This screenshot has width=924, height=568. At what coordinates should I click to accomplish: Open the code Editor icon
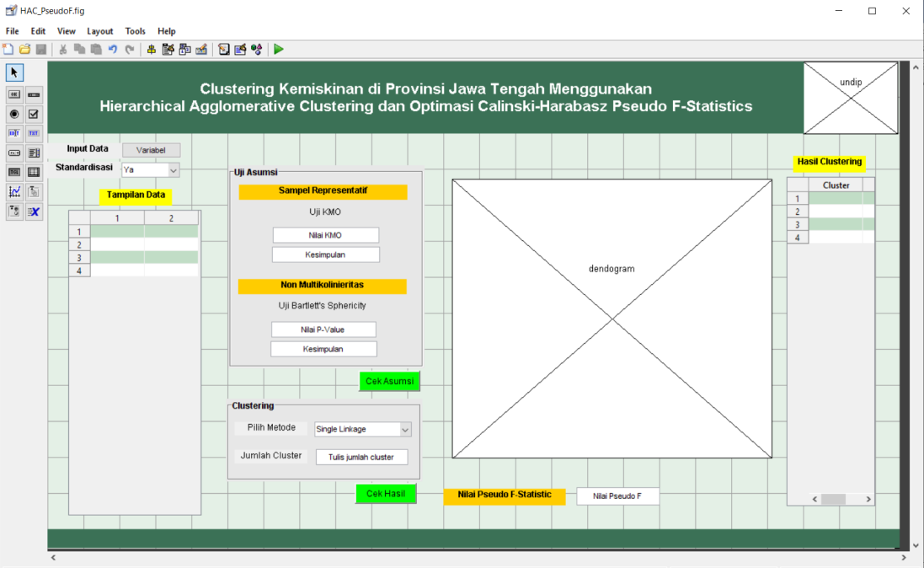tap(224, 50)
